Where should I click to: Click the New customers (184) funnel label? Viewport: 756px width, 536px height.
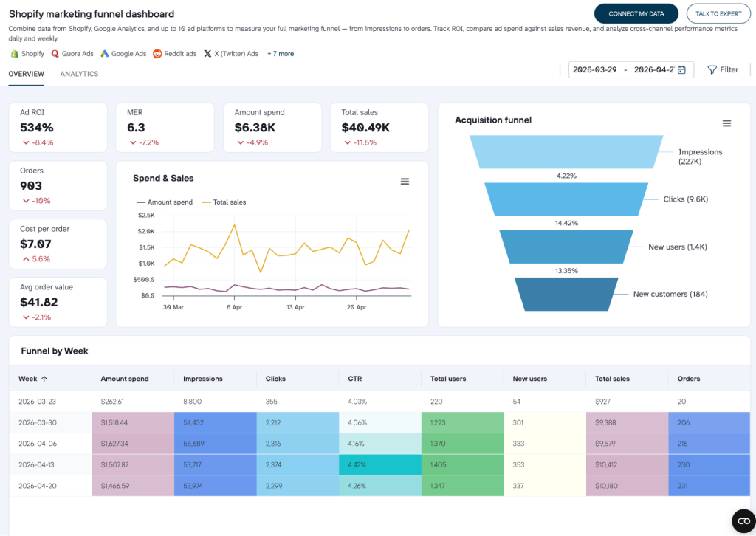(x=670, y=294)
